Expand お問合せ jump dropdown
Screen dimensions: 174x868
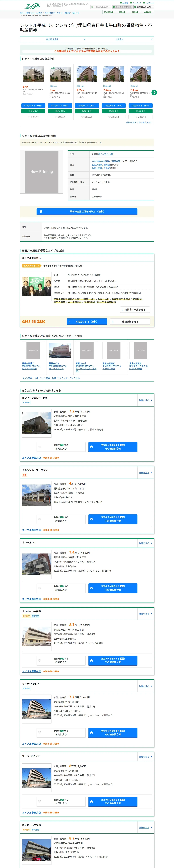pos(121,39)
